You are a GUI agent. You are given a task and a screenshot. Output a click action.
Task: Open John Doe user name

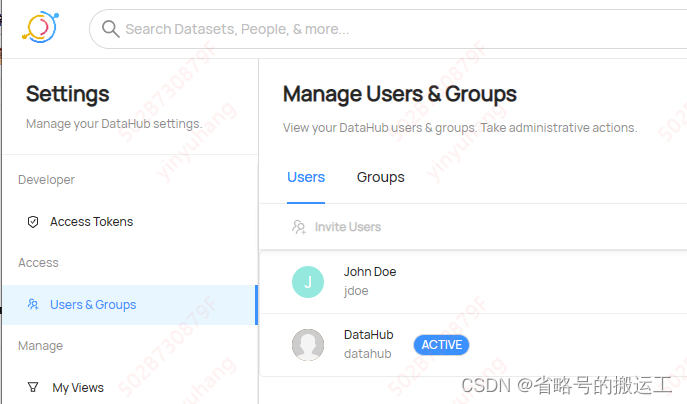pos(370,272)
